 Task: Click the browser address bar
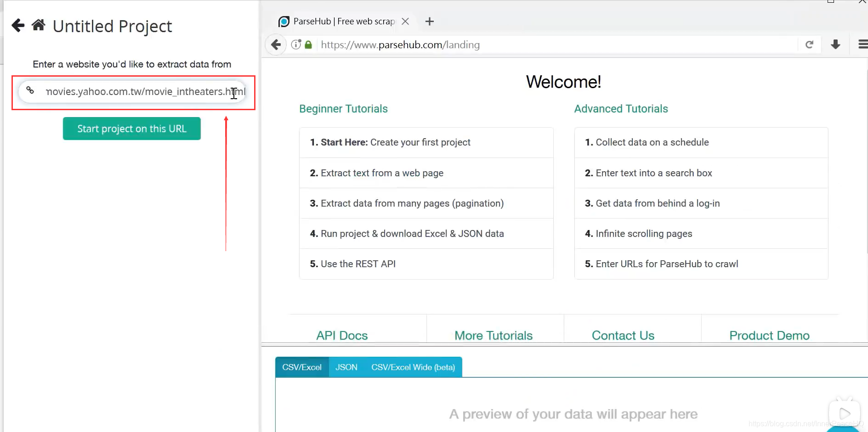pyautogui.click(x=557, y=45)
